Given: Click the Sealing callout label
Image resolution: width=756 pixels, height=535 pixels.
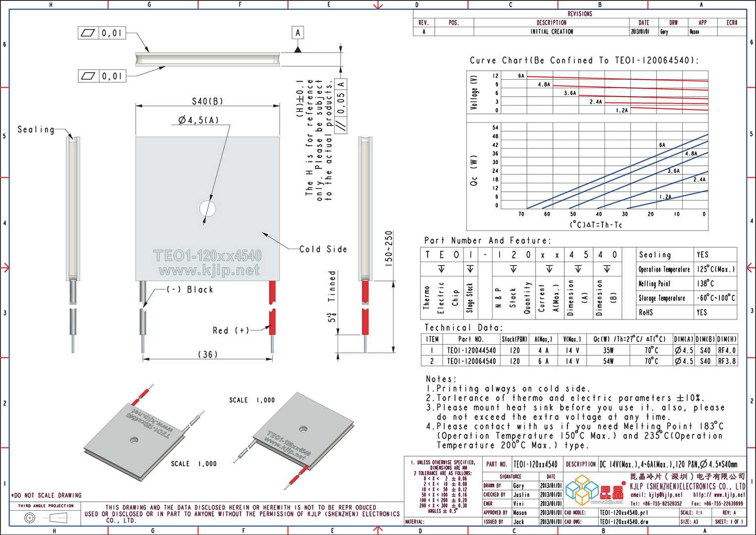Looking at the screenshot, I should point(36,129).
